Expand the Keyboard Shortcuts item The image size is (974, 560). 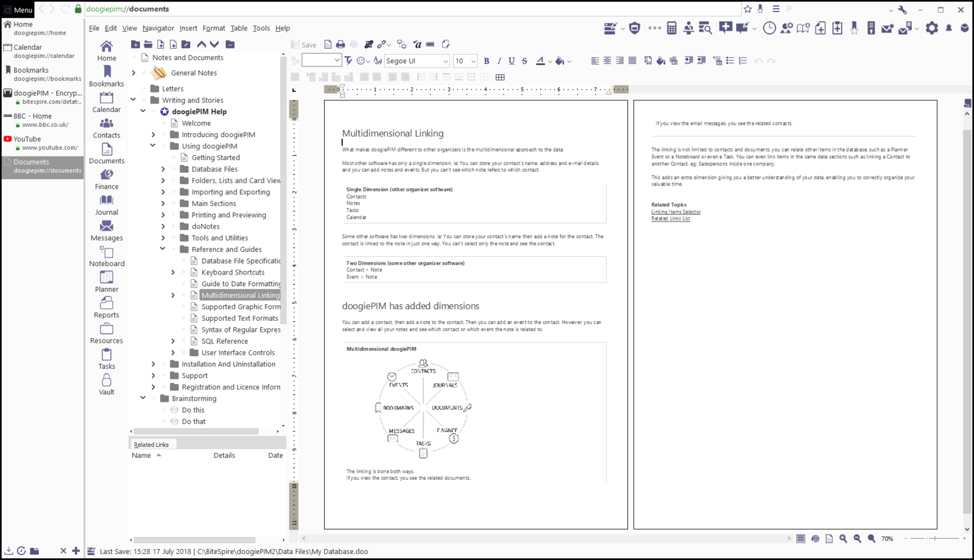click(173, 273)
